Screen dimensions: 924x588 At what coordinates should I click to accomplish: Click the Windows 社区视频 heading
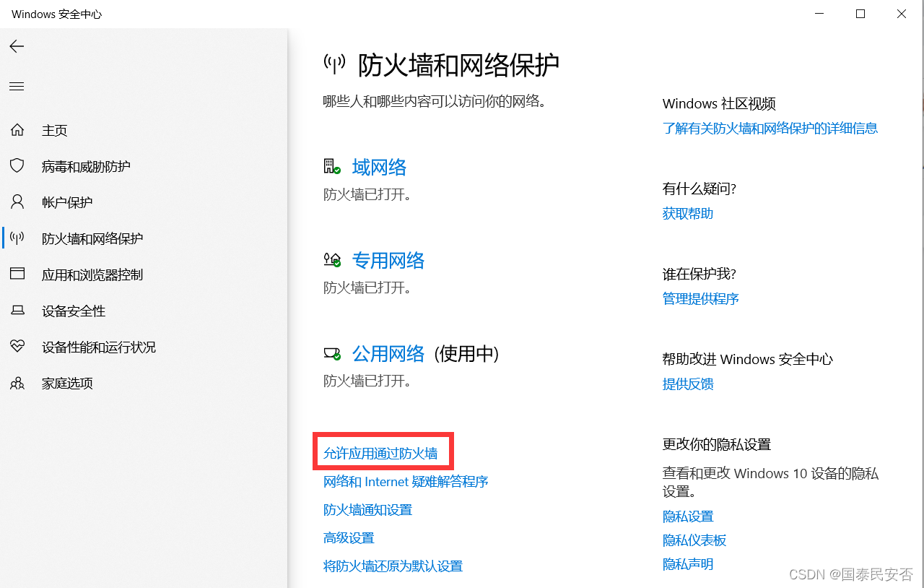click(719, 104)
